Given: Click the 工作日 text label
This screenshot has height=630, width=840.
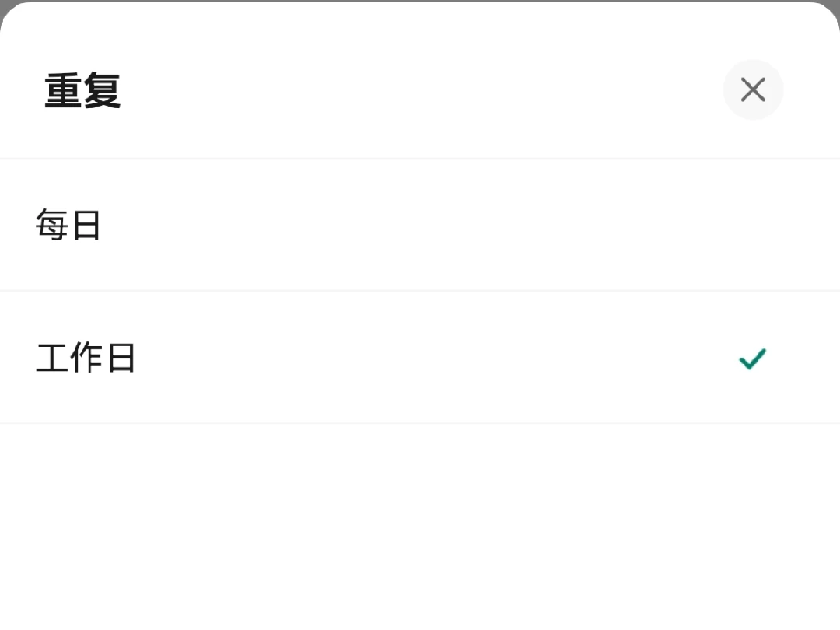Looking at the screenshot, I should pos(86,359).
